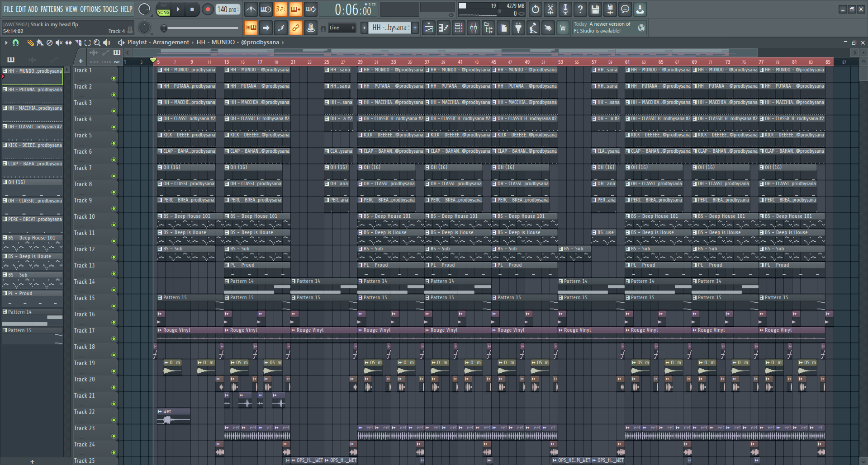Click the Record button
The image size is (868, 465).
[x=208, y=9]
